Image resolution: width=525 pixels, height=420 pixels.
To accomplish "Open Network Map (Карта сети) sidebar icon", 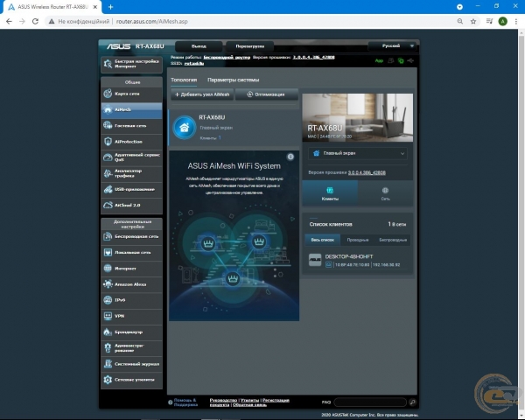I will coord(108,94).
